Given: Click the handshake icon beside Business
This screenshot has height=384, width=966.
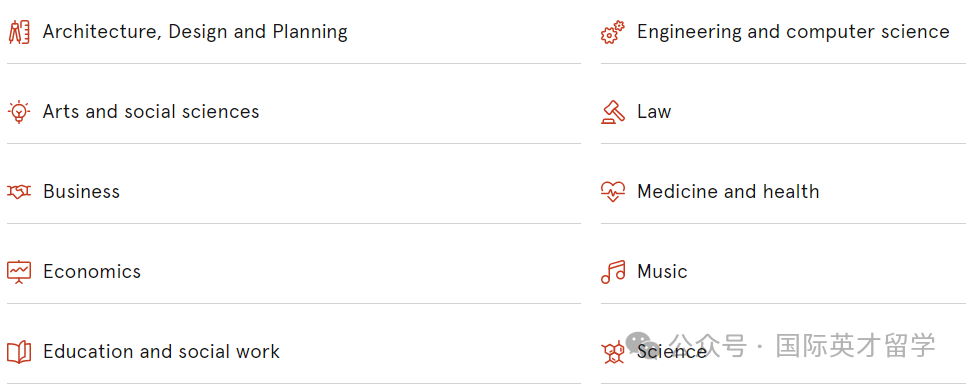Looking at the screenshot, I should (19, 192).
